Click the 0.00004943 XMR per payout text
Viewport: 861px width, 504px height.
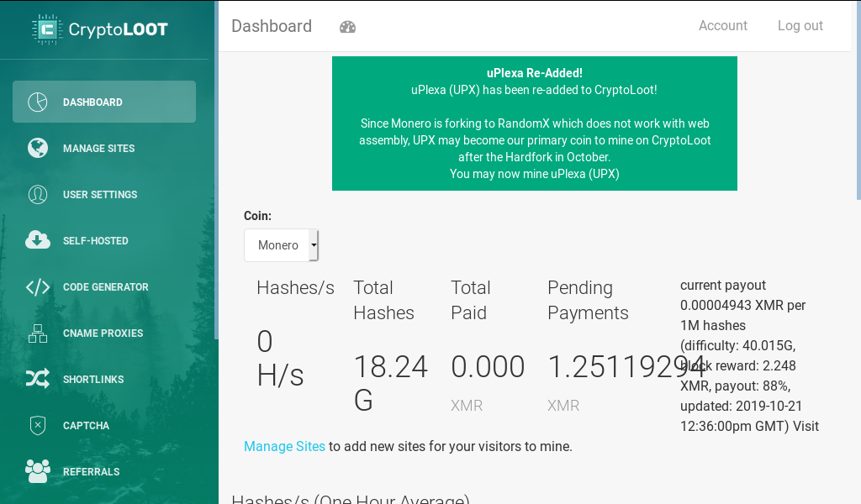point(743,306)
